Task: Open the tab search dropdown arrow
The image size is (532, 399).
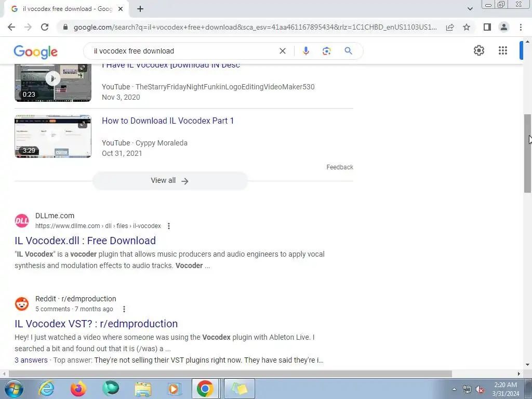Action: pos(470,9)
